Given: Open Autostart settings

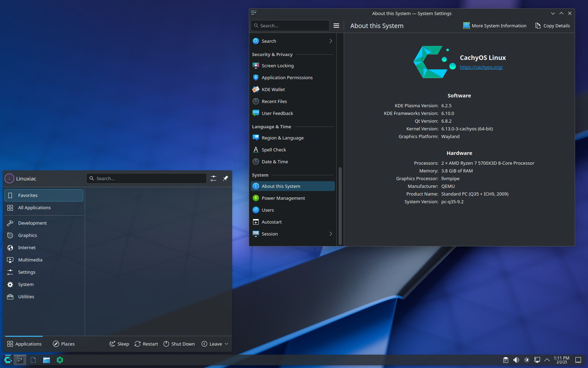Looking at the screenshot, I should tap(293, 222).
